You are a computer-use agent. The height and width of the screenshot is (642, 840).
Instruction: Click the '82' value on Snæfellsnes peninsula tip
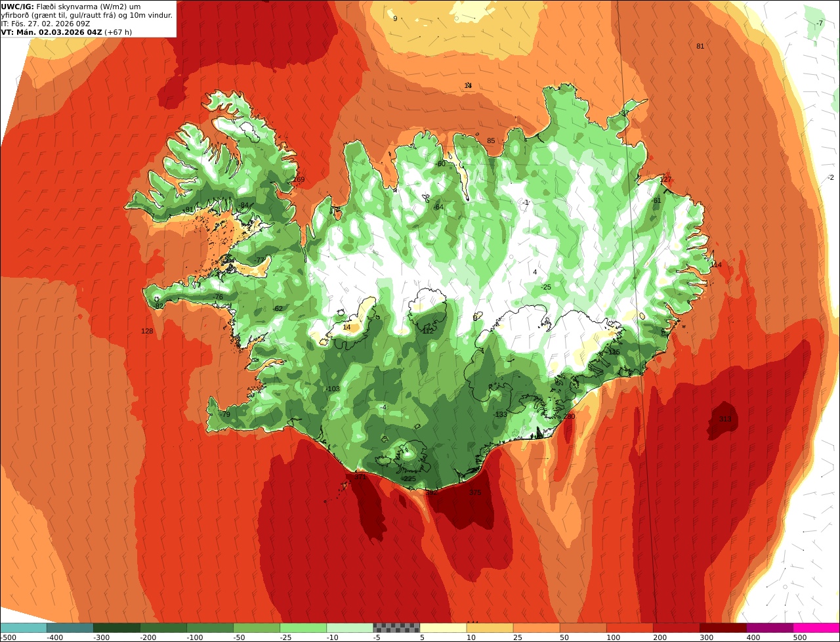click(x=159, y=305)
